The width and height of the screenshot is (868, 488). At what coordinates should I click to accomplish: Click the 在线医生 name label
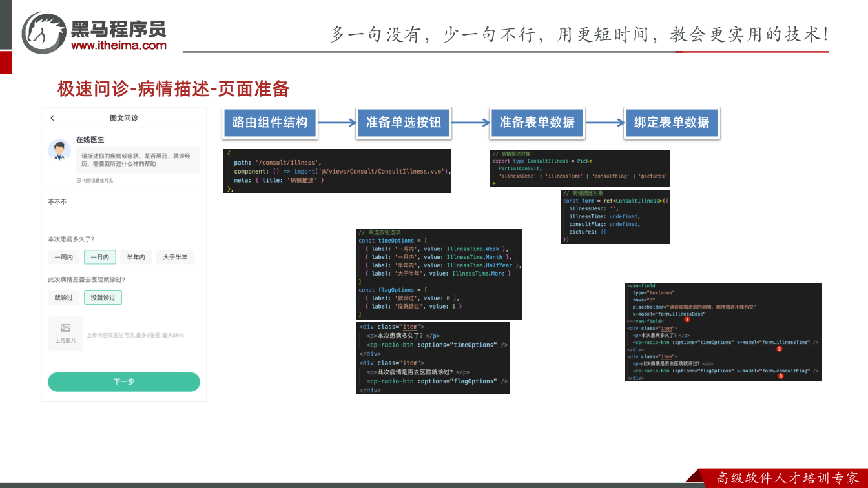[90, 139]
